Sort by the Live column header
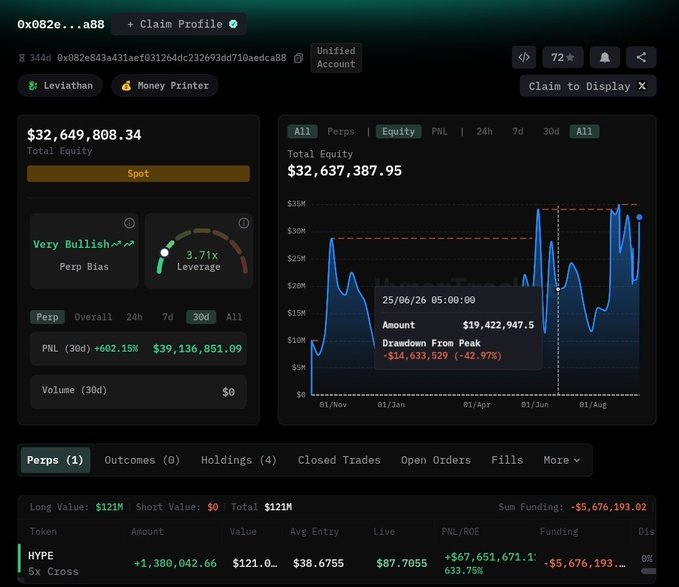Screen dimensions: 679x587 point(384,532)
